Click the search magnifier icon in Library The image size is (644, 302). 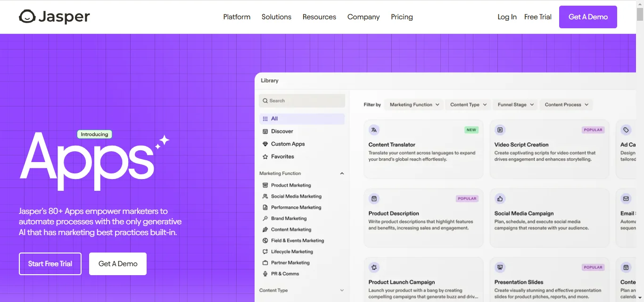265,101
